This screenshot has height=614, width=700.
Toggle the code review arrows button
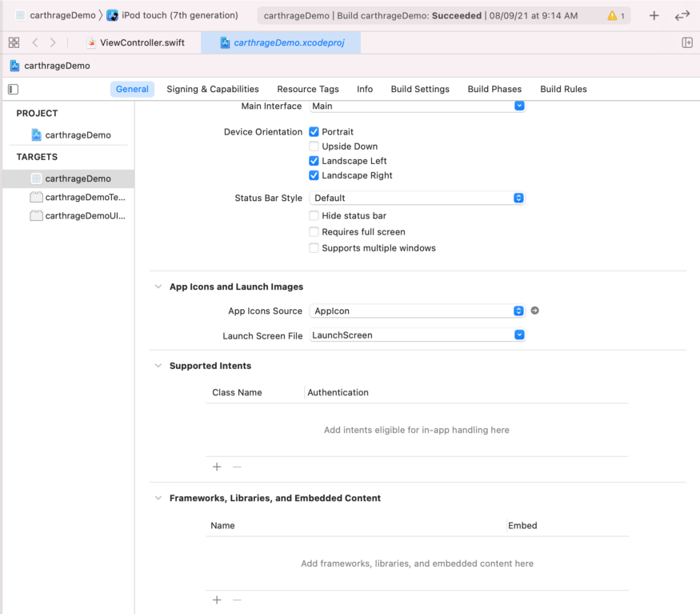point(682,16)
